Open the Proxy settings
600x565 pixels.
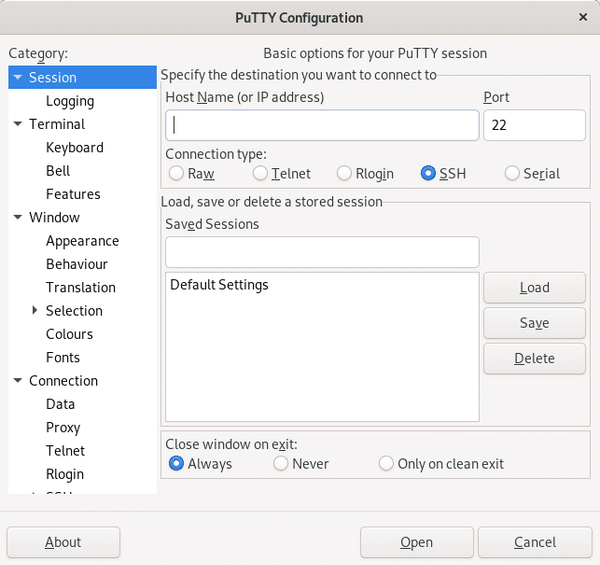(63, 428)
